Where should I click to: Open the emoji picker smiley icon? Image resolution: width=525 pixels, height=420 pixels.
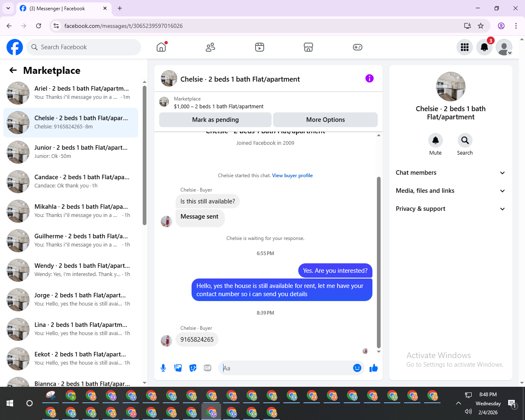357,368
